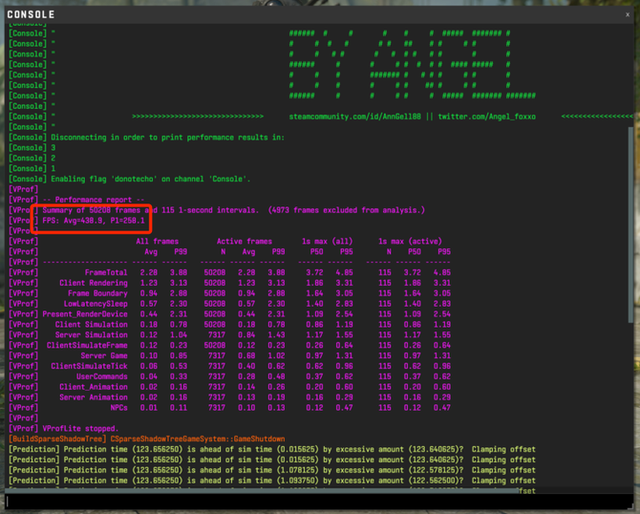640x514 pixels.
Task: Close the Console window
Action: click(624, 15)
